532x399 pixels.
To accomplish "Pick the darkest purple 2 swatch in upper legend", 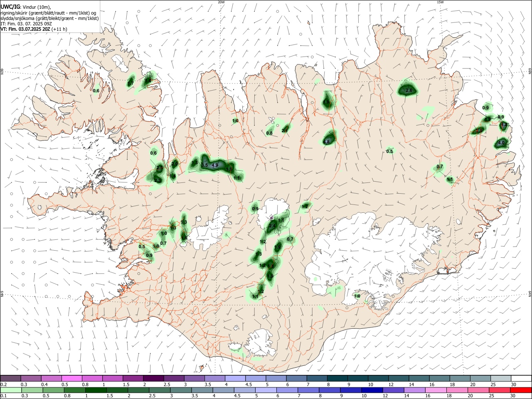I will 153,379.
